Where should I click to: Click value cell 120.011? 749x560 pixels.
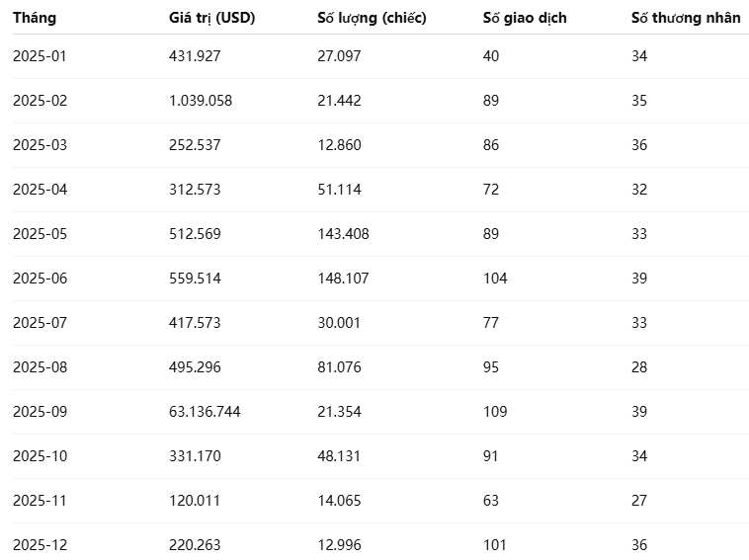pos(195,501)
